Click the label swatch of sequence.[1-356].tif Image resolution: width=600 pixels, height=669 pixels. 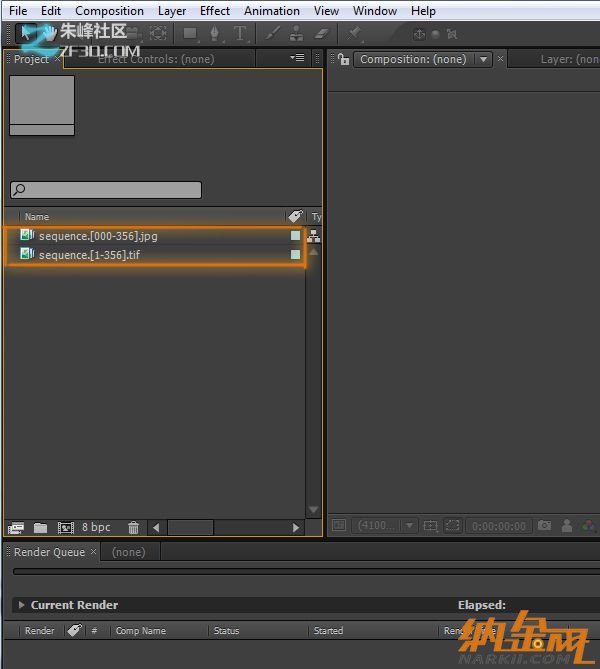295,255
